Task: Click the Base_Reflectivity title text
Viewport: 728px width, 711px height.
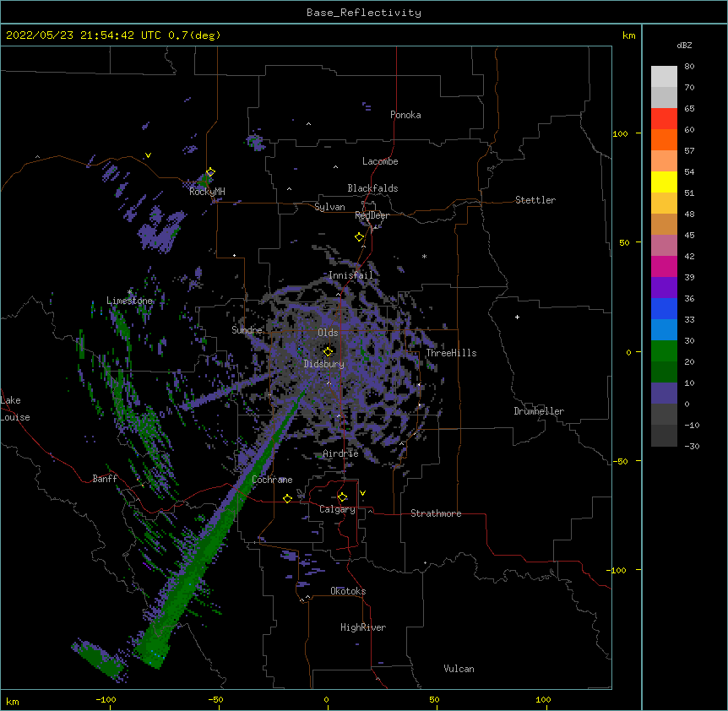Action: [364, 13]
